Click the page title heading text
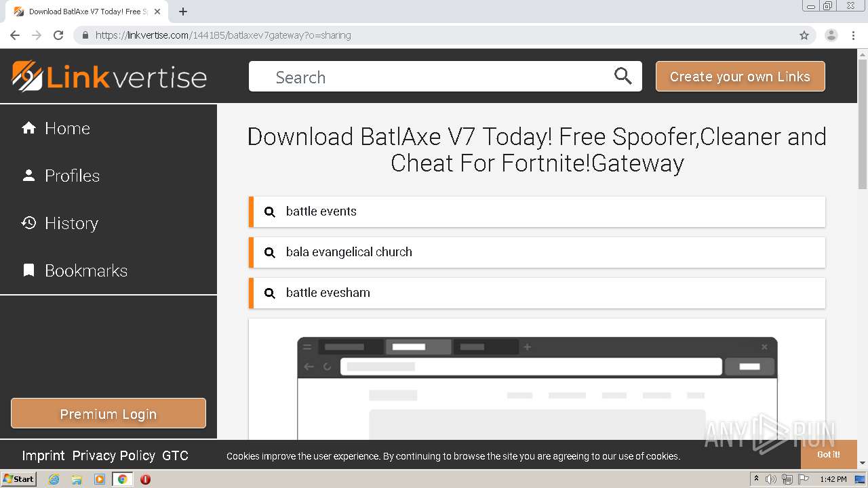The image size is (868, 488). coord(537,150)
